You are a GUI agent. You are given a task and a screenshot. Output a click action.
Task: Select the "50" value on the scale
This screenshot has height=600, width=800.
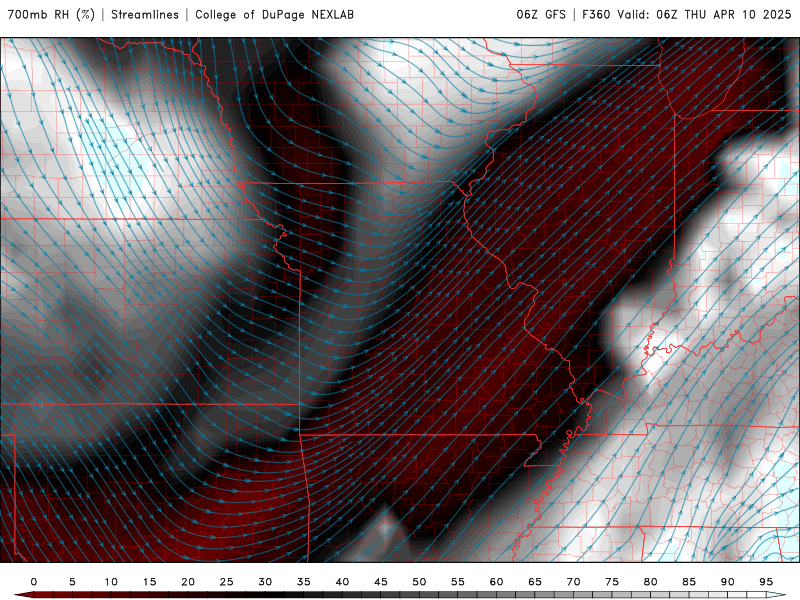(419, 582)
